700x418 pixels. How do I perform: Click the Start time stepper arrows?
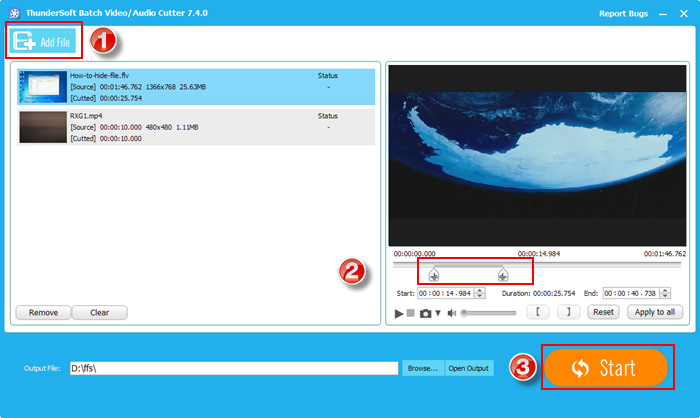tap(480, 293)
